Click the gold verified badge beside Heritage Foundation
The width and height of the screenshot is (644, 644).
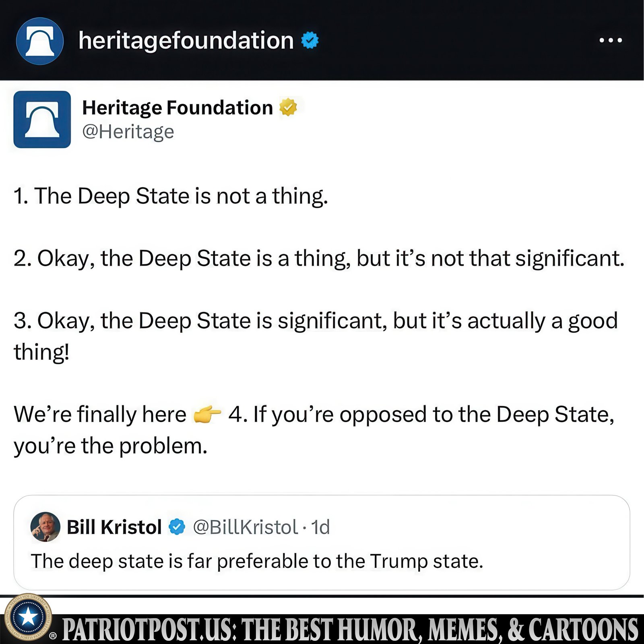[288, 107]
